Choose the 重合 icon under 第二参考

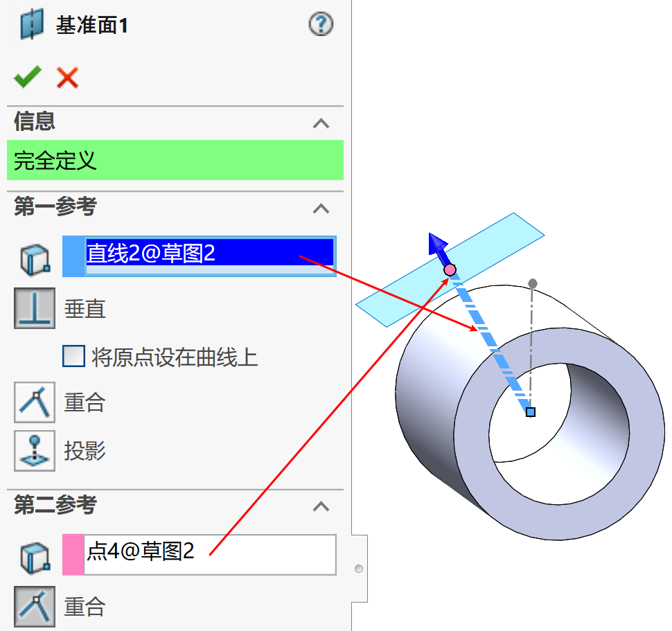[35, 607]
